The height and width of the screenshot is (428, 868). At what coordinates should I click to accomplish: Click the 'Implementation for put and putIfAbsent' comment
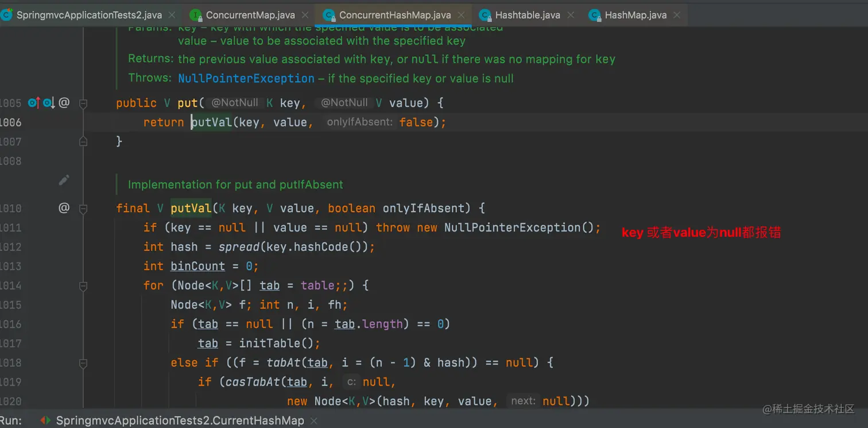[235, 184]
